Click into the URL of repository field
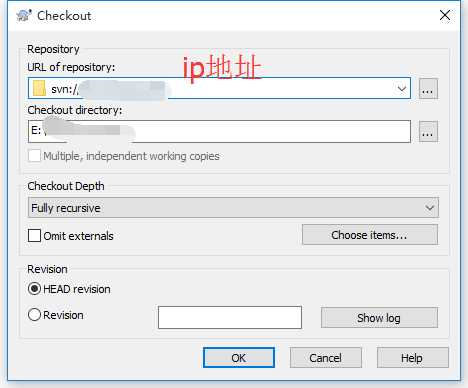The image size is (468, 388). click(219, 88)
